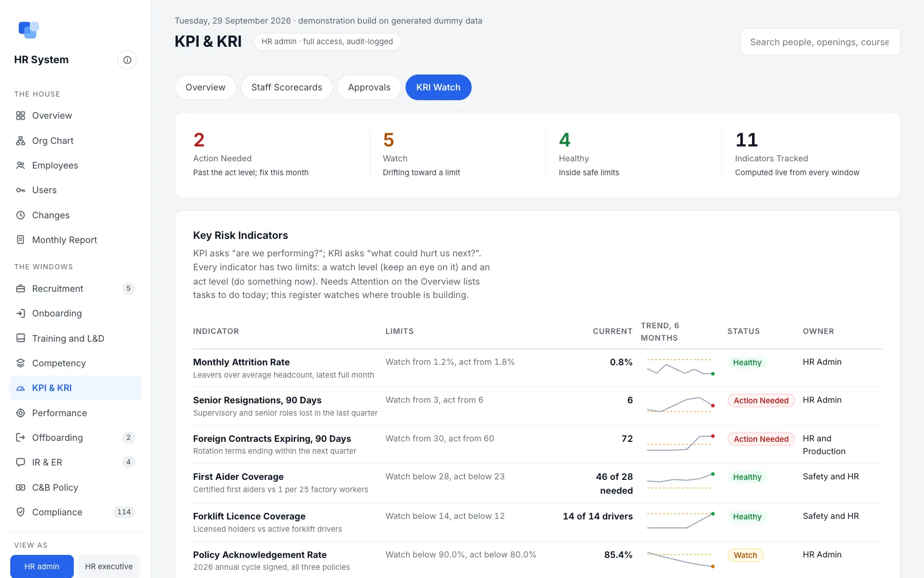Open the Overview tab in KPI & KRI
The height and width of the screenshot is (578, 924).
pyautogui.click(x=205, y=87)
